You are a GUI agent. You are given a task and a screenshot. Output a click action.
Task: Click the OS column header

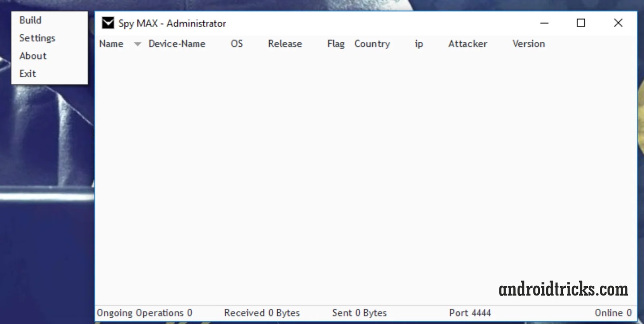(x=237, y=44)
